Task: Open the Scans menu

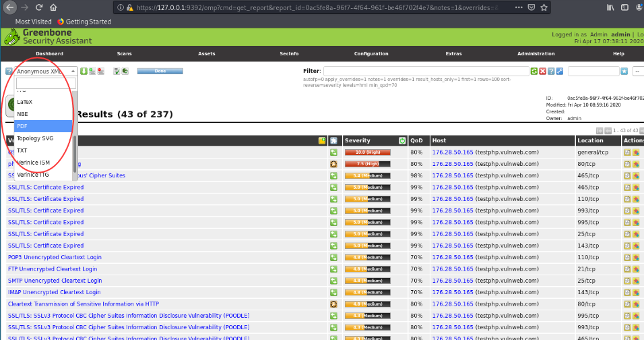Action: (x=124, y=54)
